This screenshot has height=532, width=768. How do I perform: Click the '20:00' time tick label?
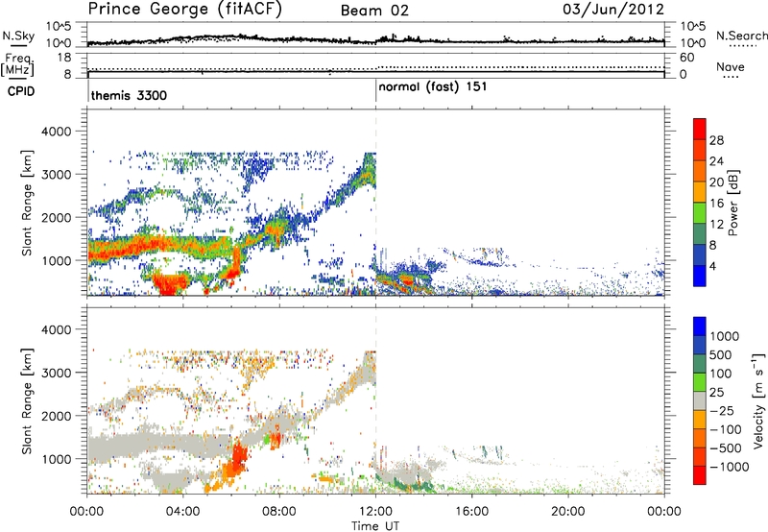[568, 512]
